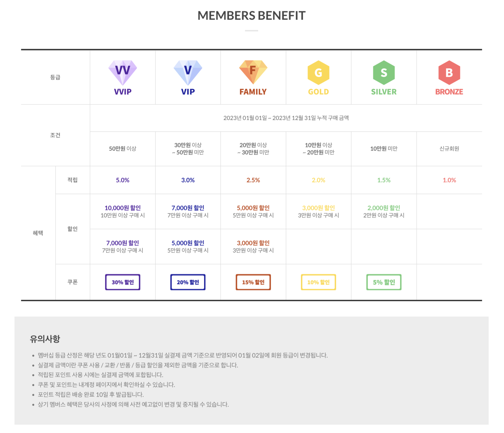Click the 5% 할인 silver coupon

click(384, 282)
